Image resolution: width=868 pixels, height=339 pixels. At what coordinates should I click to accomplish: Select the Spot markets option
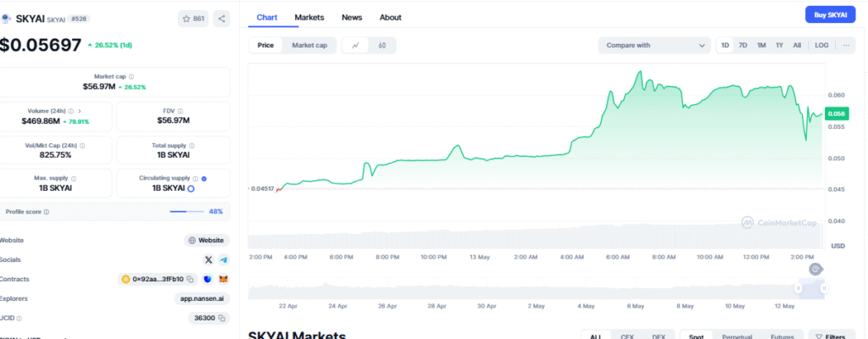697,336
